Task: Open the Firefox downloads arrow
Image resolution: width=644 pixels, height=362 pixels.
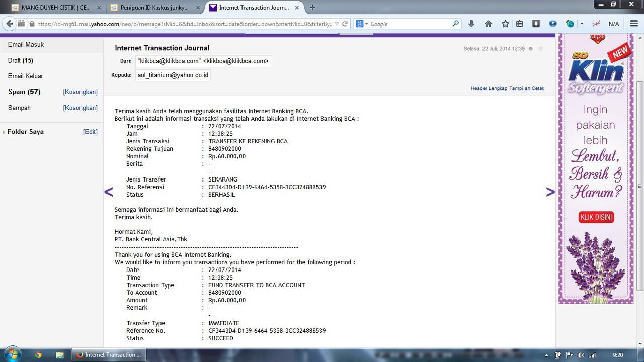Action: 471,24
